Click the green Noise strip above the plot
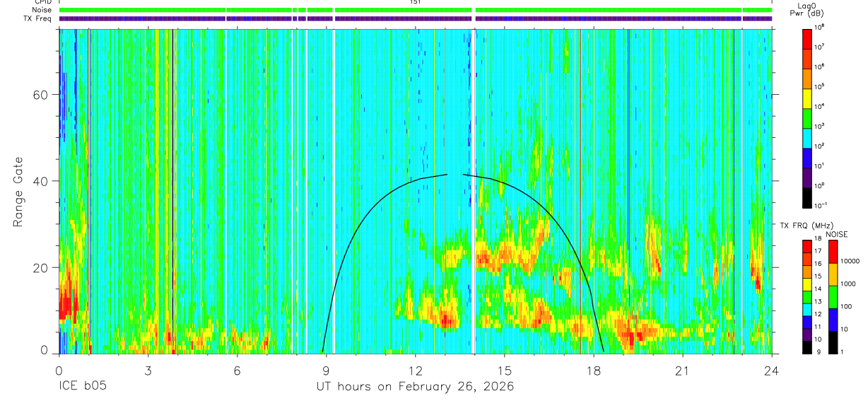The image size is (868, 401). [x=416, y=10]
